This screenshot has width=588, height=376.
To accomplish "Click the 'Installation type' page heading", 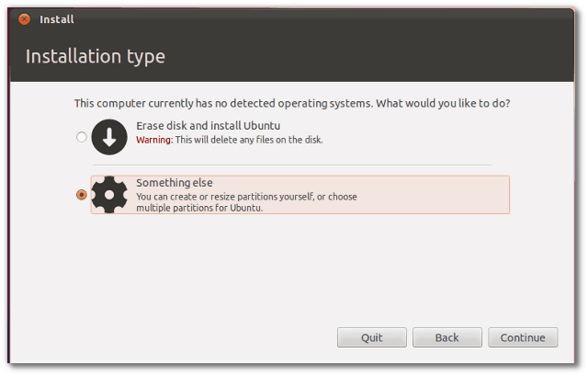I will tap(96, 56).
